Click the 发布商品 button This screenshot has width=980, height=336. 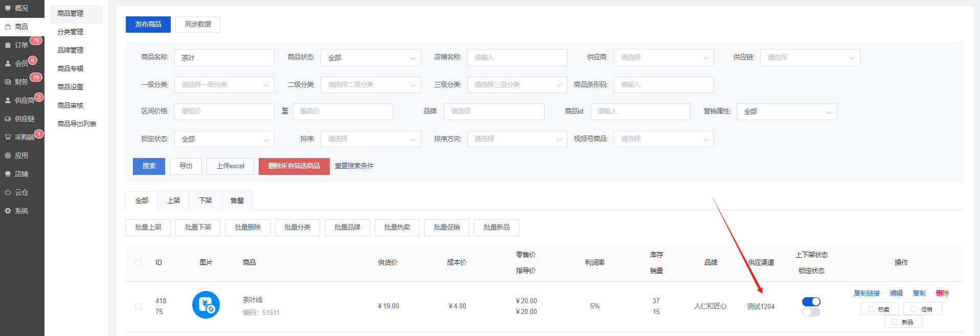148,24
